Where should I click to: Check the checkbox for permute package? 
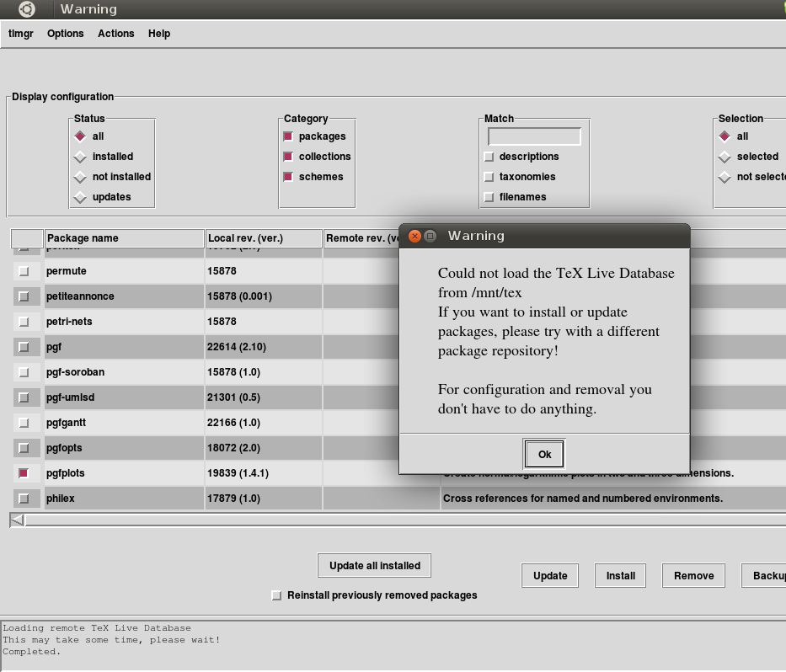coord(24,271)
